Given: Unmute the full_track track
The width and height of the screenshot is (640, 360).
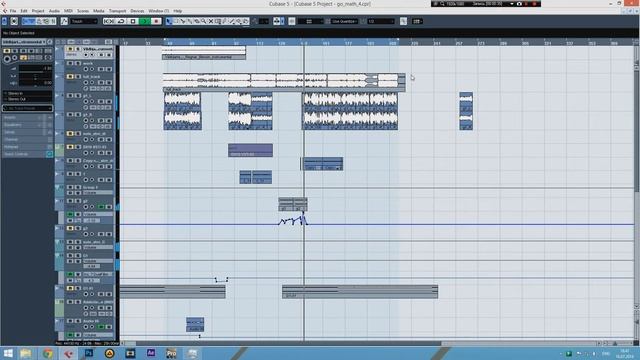Looking at the screenshot, I should pyautogui.click(x=70, y=76).
